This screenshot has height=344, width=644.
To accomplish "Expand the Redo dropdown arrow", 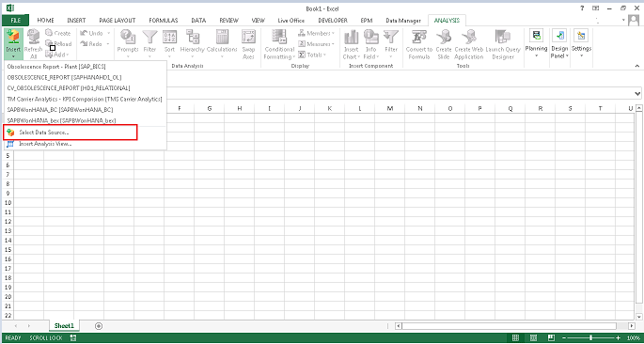I will pos(108,44).
